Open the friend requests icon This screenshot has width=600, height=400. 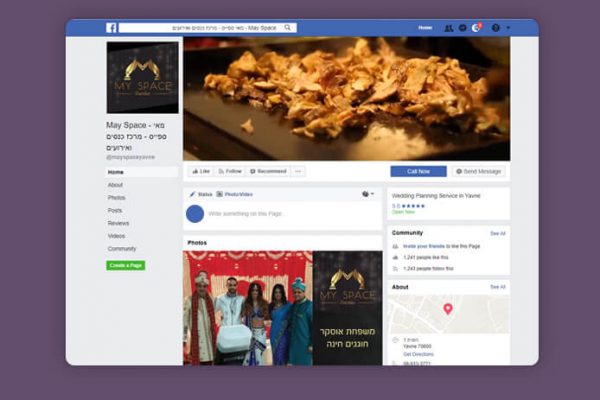pos(448,28)
